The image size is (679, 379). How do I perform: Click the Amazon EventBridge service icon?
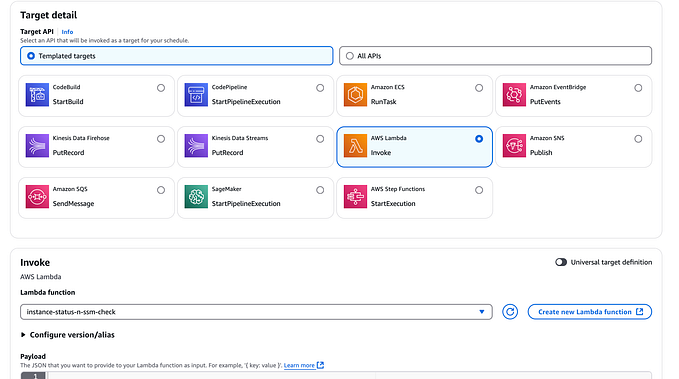click(514, 95)
